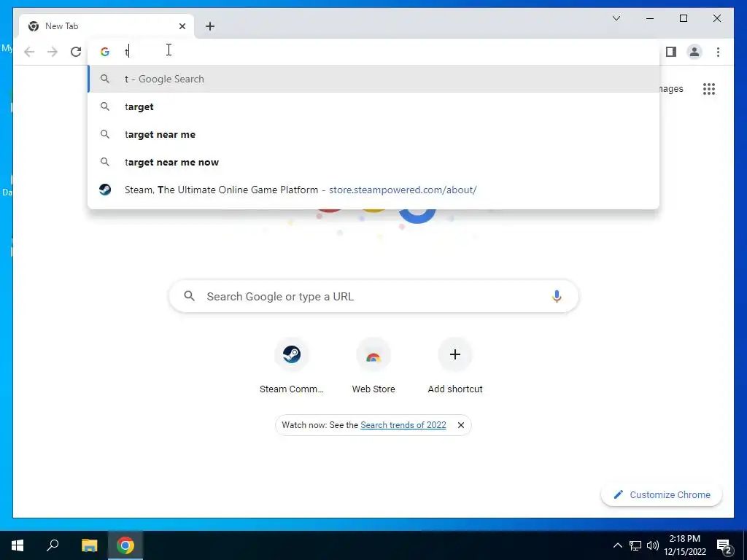Open Chrome's three-dot menu
Screen dimensions: 747x560
pos(718,52)
